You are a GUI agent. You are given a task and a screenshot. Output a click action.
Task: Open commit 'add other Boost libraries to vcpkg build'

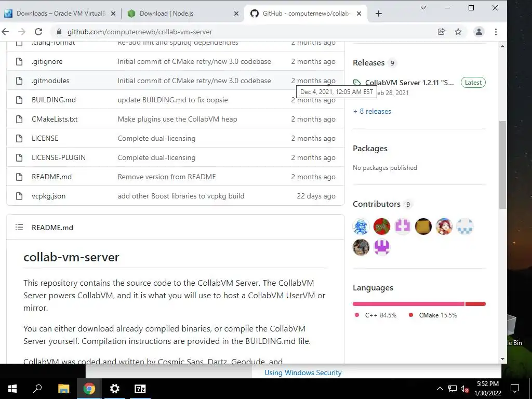tap(181, 196)
